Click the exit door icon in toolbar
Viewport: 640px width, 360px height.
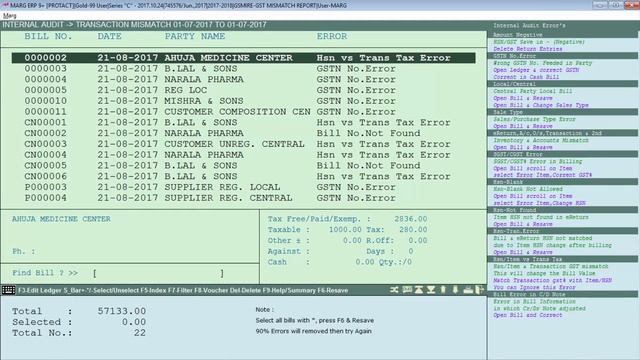[480, 290]
